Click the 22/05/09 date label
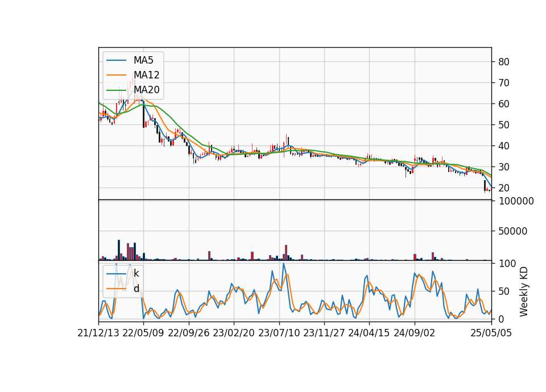546x392 pixels. 143,333
